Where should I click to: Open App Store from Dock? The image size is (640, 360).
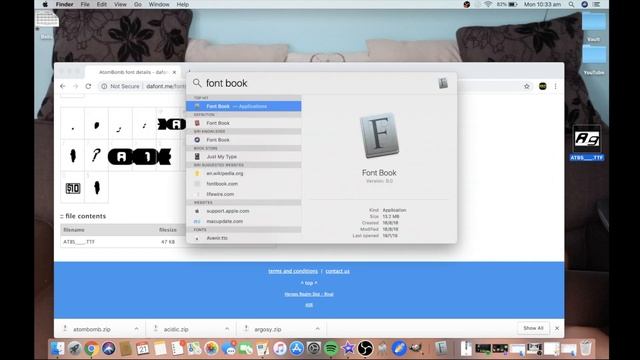click(297, 348)
